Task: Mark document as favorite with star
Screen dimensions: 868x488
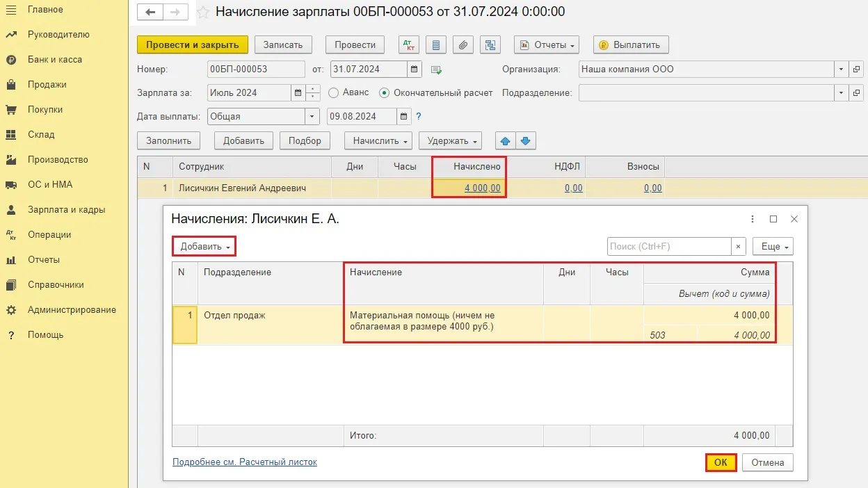Action: [x=203, y=13]
